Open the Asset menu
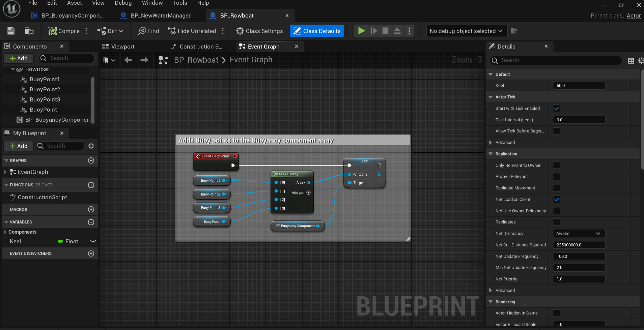The height and width of the screenshot is (330, 644). 75,3
